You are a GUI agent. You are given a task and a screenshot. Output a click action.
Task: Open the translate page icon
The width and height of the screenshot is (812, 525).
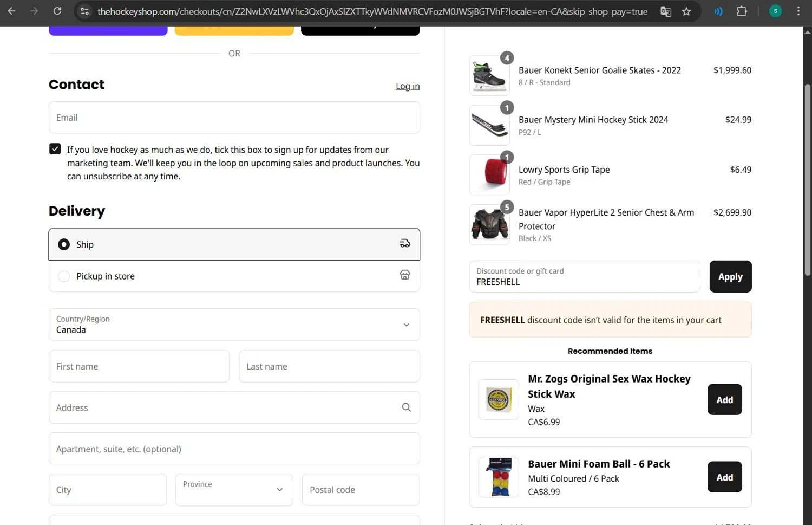(666, 11)
